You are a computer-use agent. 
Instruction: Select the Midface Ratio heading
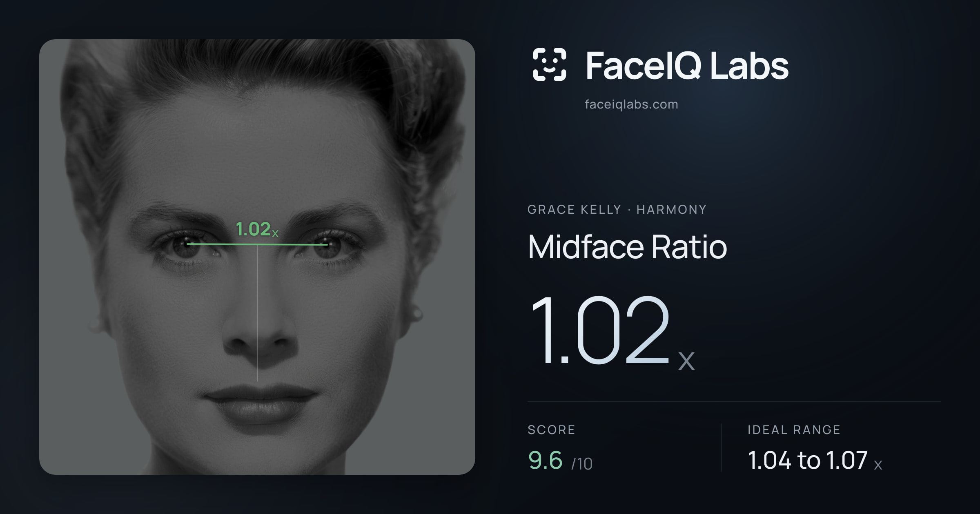[x=627, y=247]
